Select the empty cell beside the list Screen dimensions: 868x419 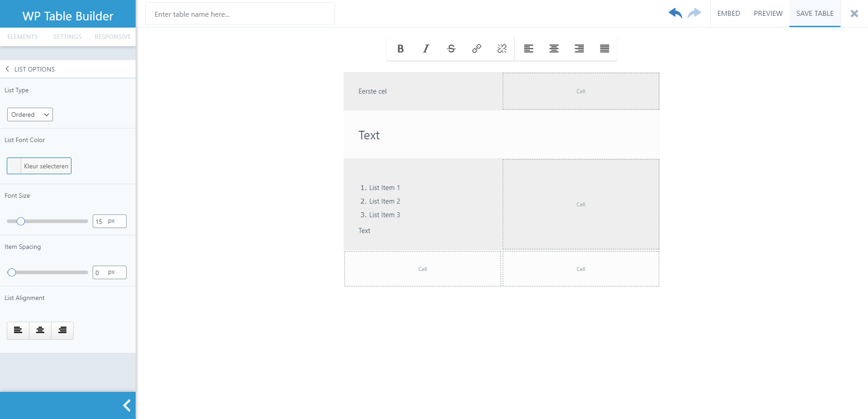581,204
